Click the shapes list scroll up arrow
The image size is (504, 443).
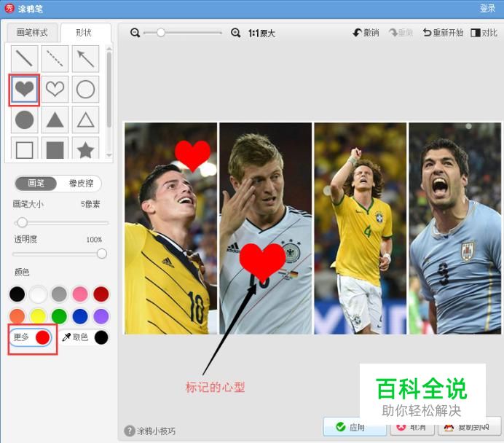click(x=109, y=49)
